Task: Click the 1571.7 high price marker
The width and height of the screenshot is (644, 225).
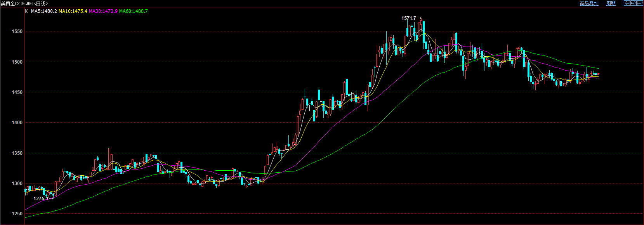Action: coord(409,18)
